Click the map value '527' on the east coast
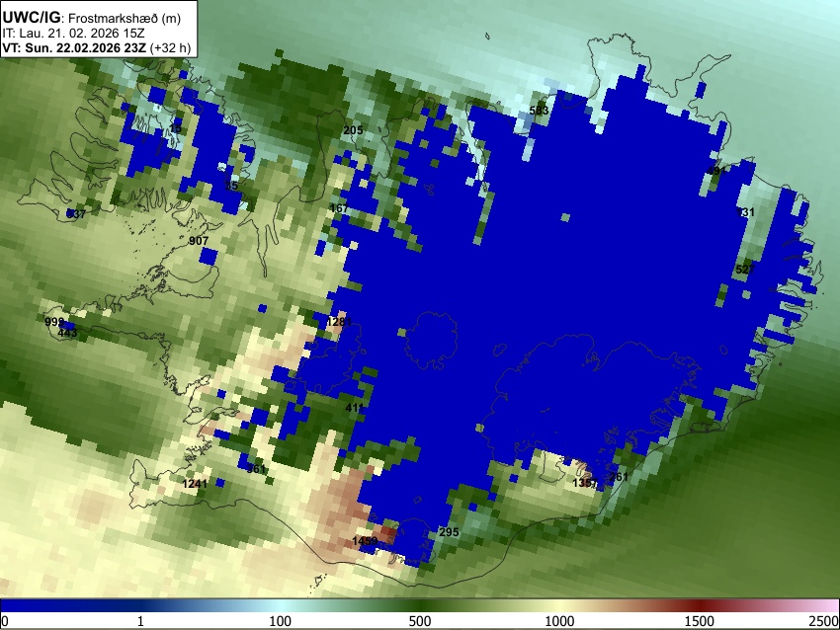Screen dimensions: 840x630 (745, 270)
